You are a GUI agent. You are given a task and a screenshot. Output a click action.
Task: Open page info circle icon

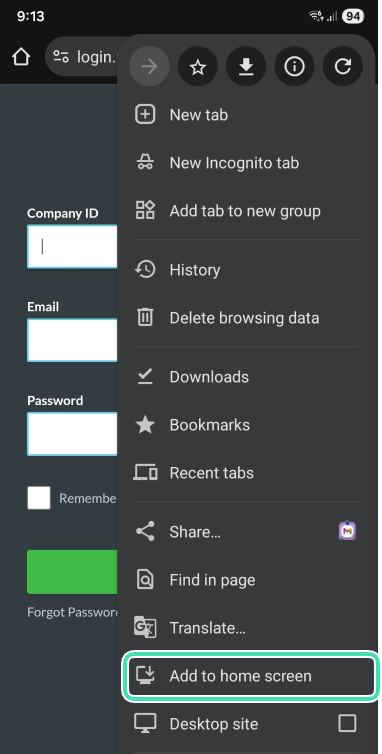point(294,67)
